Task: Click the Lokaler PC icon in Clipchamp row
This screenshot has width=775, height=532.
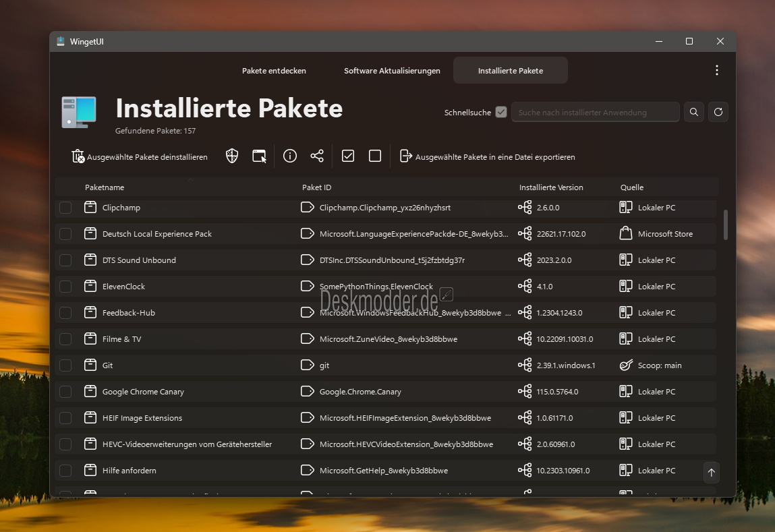Action: tap(626, 207)
